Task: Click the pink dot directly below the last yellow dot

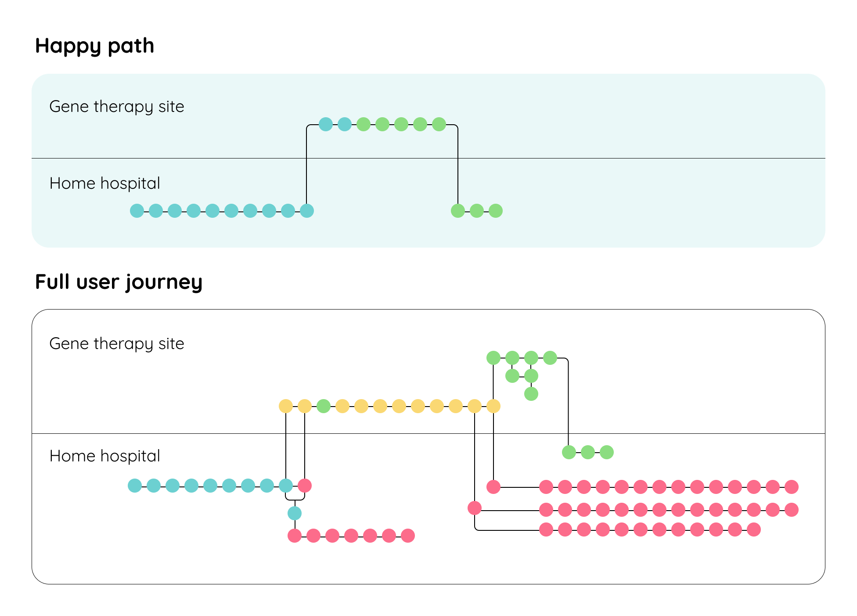Action: click(493, 487)
